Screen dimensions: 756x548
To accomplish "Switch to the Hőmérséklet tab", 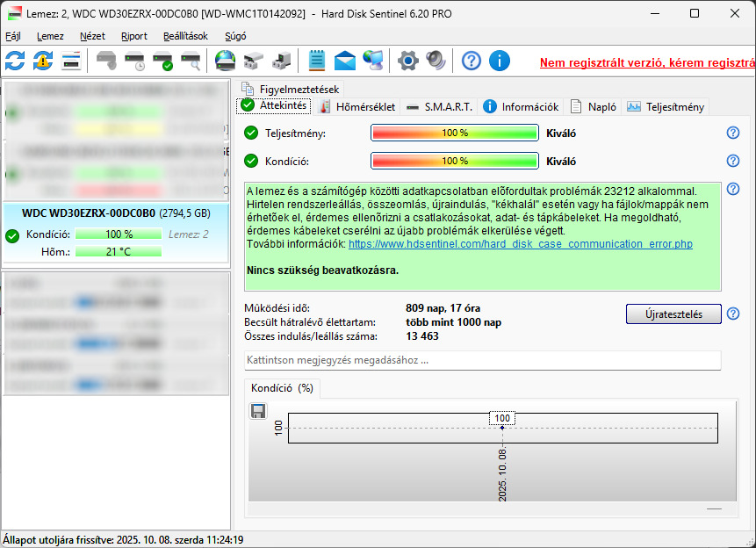I will pos(357,106).
